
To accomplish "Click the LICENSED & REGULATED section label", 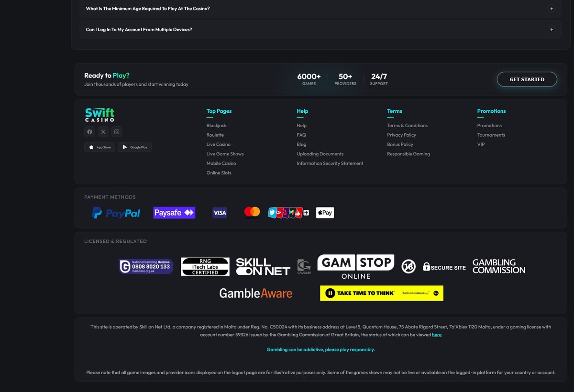I will pyautogui.click(x=115, y=241).
